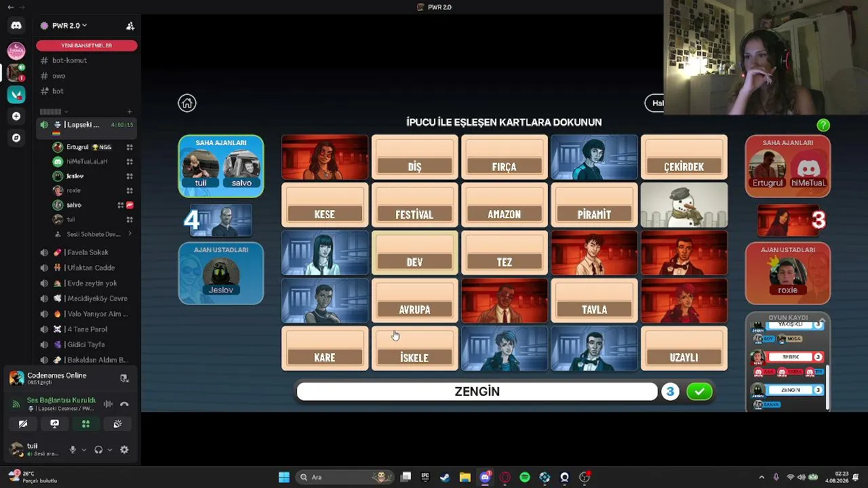The width and height of the screenshot is (868, 488).
Task: Open Steam from the taskbar
Action: click(445, 477)
